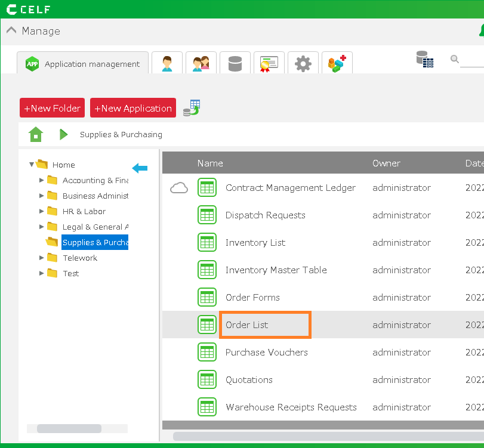Open the group management tab with two people
The height and width of the screenshot is (448, 484).
201,63
